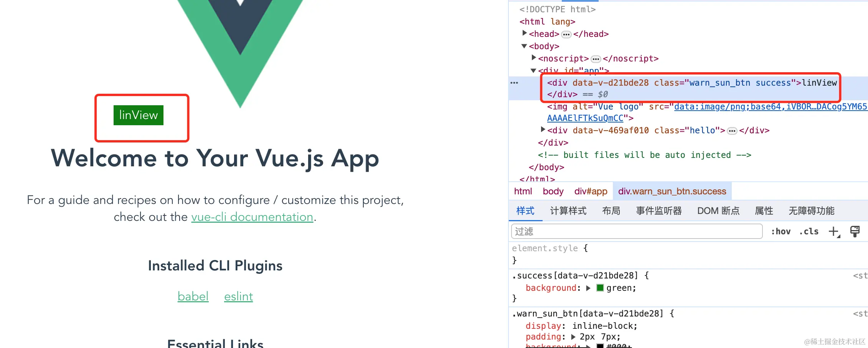Open the 无障碍功能 tab
Image resolution: width=868 pixels, height=348 pixels.
(812, 211)
